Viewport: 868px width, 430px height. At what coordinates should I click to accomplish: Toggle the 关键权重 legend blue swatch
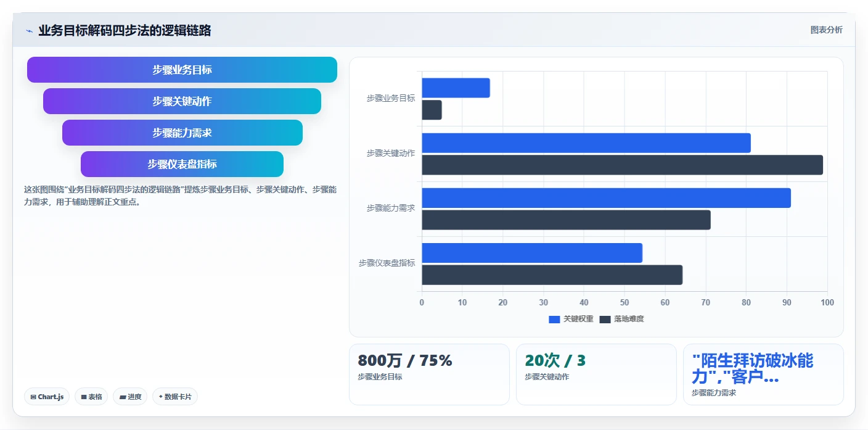pos(554,319)
